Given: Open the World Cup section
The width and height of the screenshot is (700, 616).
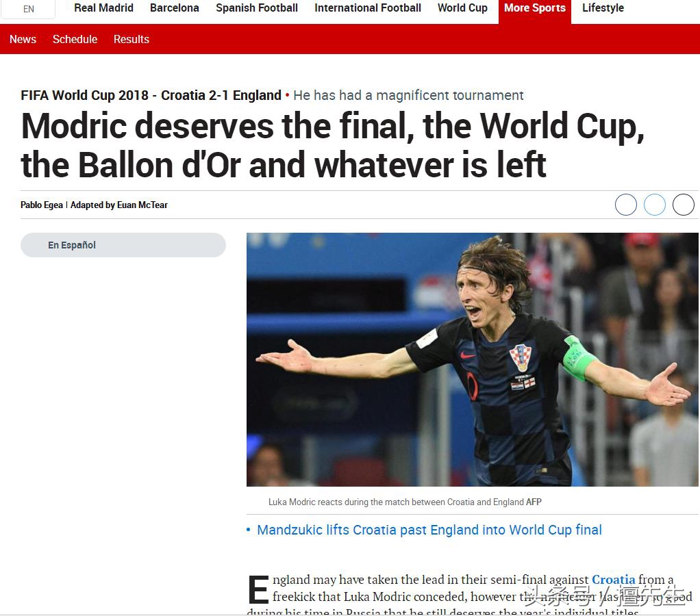Looking at the screenshot, I should [462, 8].
